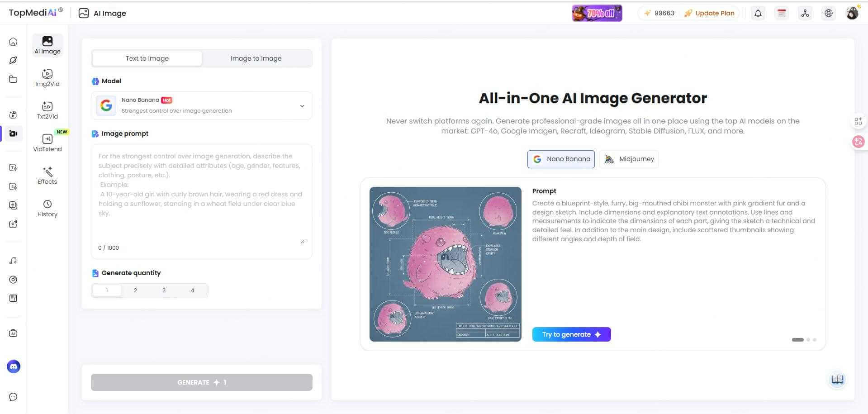Open the Discord community icon
868x414 pixels.
pos(13,366)
